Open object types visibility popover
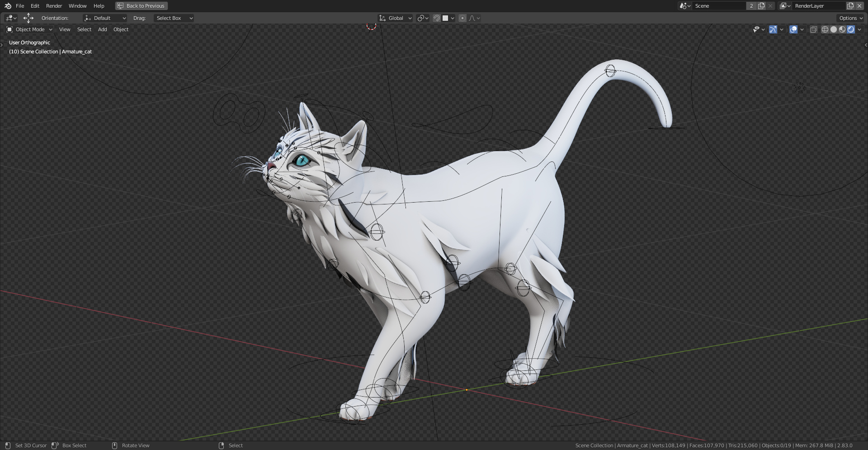The height and width of the screenshot is (450, 868). pyautogui.click(x=759, y=29)
